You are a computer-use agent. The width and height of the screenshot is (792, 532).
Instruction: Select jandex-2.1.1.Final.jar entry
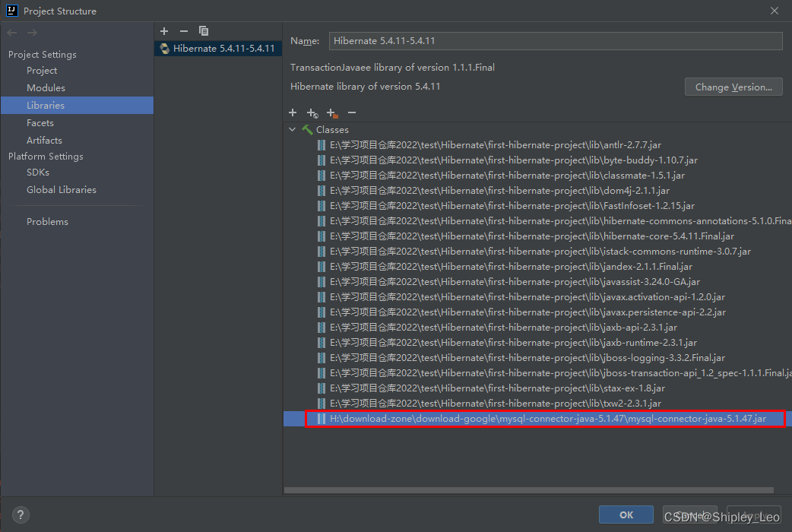(x=511, y=266)
